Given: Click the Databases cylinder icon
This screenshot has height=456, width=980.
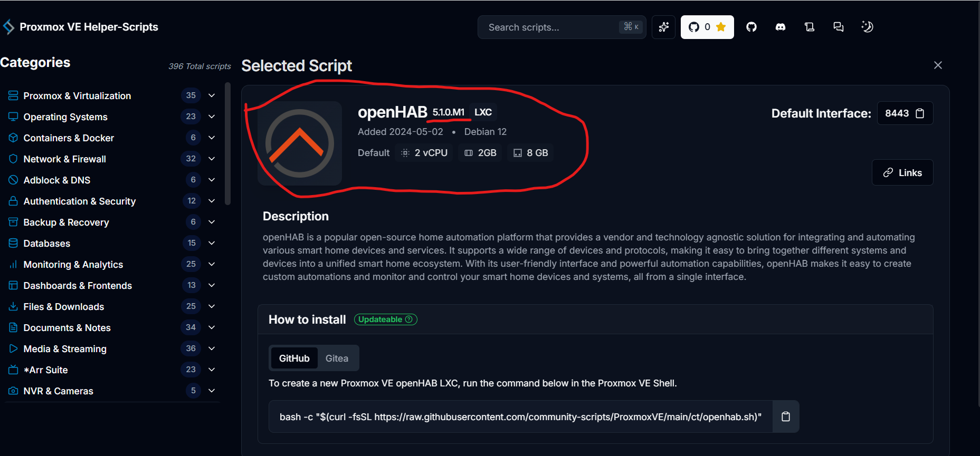Looking at the screenshot, I should coord(13,243).
